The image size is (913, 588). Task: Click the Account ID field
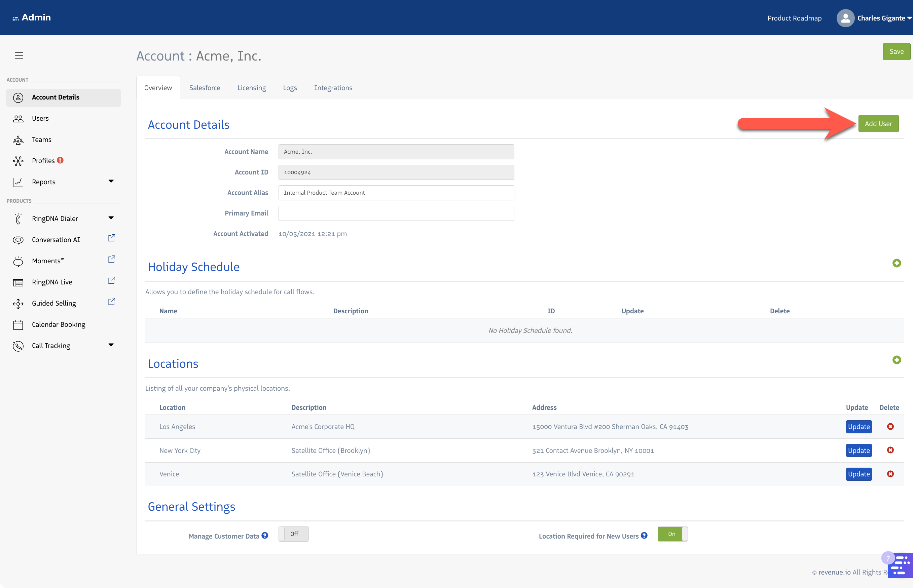click(396, 172)
